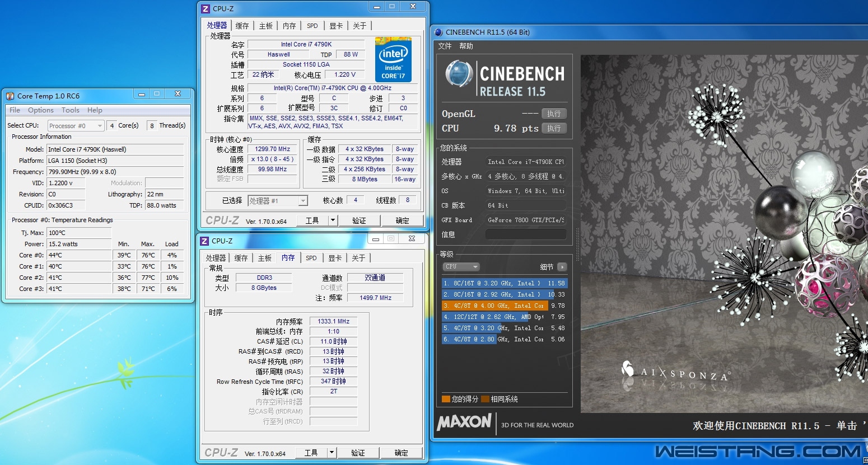Open the 帮助 menu in CINEBENCH
This screenshot has width=868, height=465.
[x=466, y=46]
